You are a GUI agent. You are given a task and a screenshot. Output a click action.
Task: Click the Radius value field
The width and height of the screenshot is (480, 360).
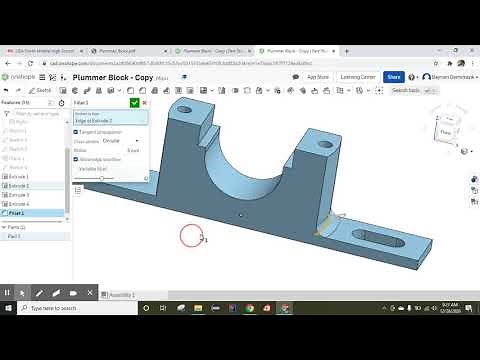tap(133, 150)
